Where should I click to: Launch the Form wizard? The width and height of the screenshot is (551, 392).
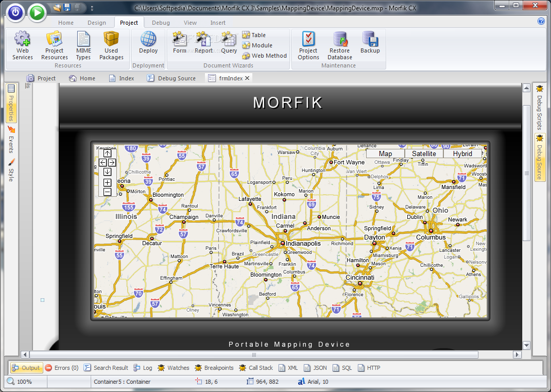[x=180, y=43]
